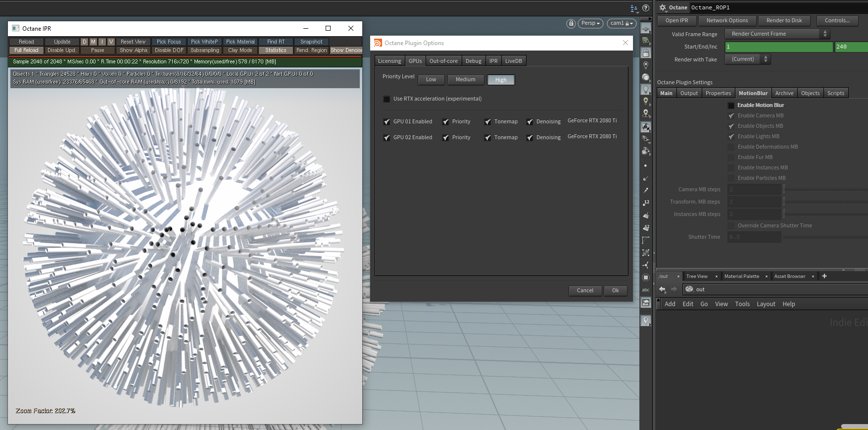Viewport: 868px width, 430px height.
Task: Click Pick Focus in Octane IPR
Action: tap(169, 42)
